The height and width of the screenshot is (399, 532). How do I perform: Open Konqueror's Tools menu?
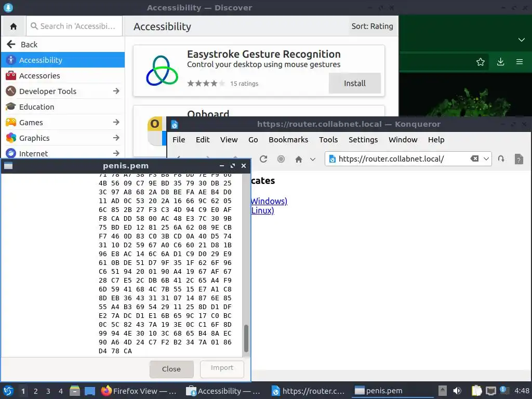pyautogui.click(x=328, y=140)
